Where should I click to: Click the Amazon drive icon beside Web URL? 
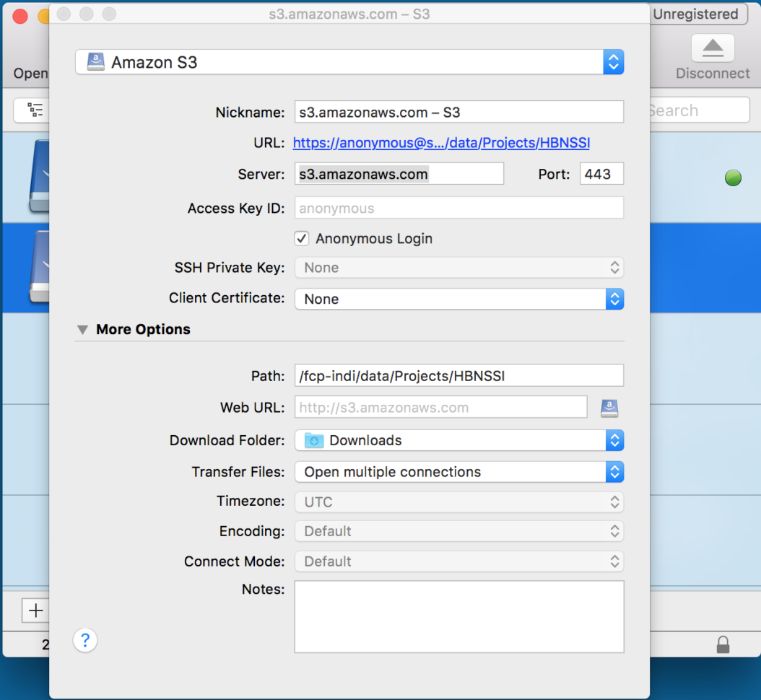tap(609, 408)
